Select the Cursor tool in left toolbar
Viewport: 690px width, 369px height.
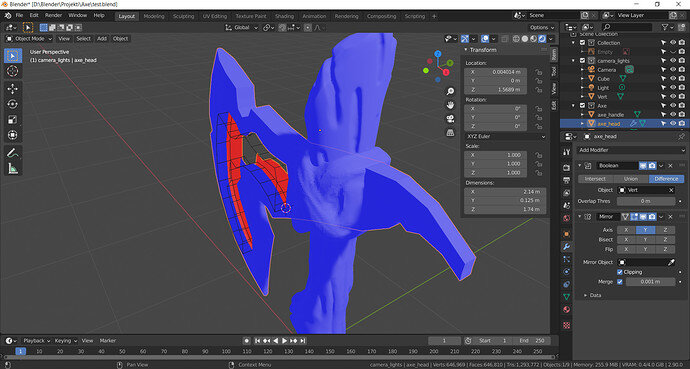tap(12, 71)
